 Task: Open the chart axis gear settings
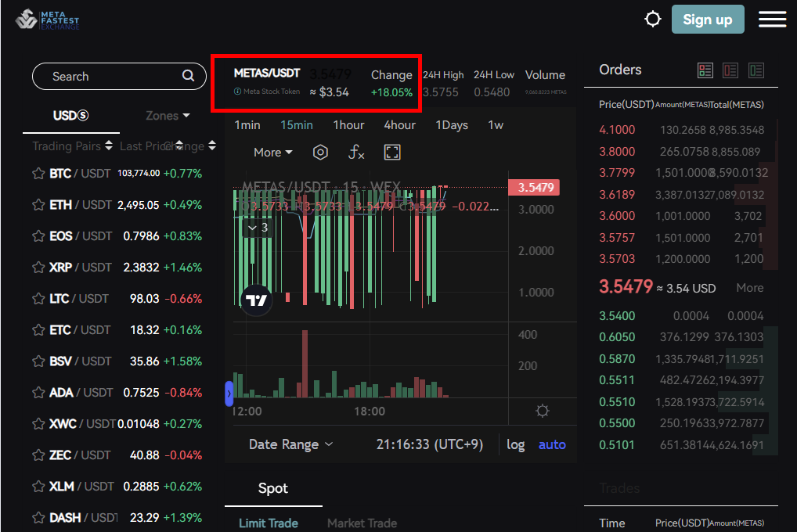[543, 411]
